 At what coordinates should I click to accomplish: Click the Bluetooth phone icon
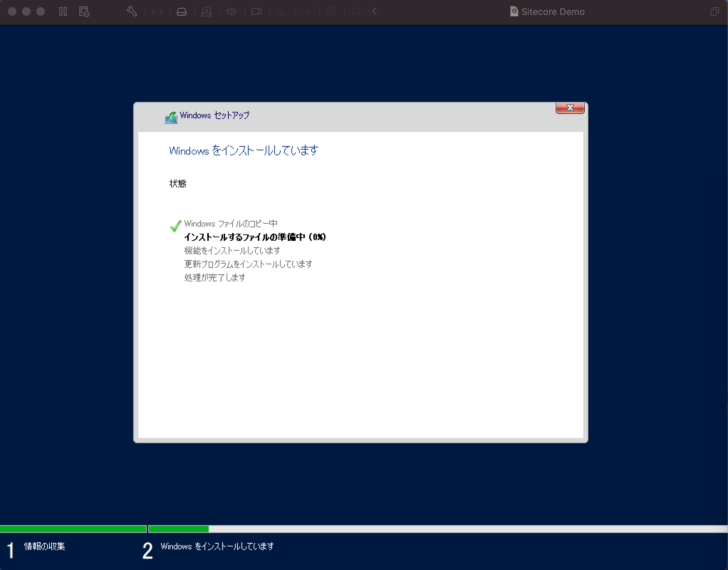pyautogui.click(x=281, y=12)
